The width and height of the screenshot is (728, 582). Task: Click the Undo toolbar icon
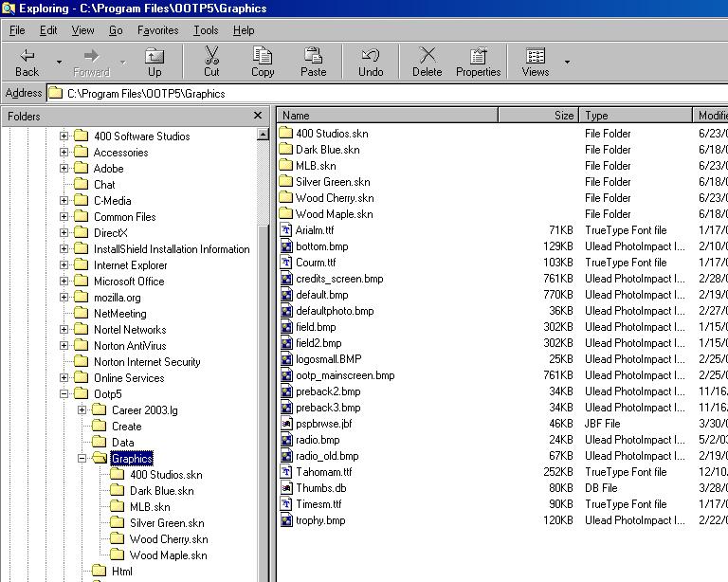pos(371,62)
